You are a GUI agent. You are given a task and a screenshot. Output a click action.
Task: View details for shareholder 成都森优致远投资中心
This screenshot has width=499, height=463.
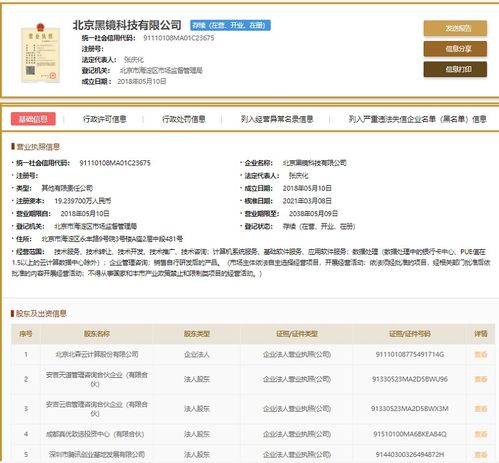(480, 434)
